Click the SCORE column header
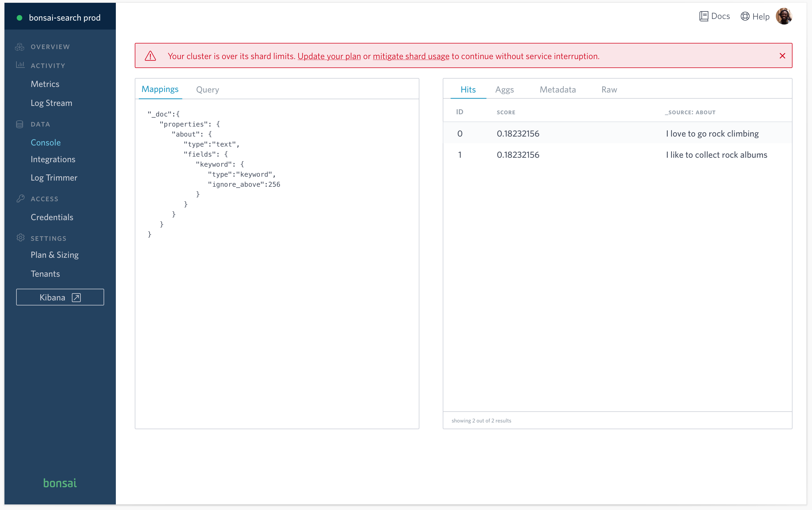 pyautogui.click(x=506, y=112)
